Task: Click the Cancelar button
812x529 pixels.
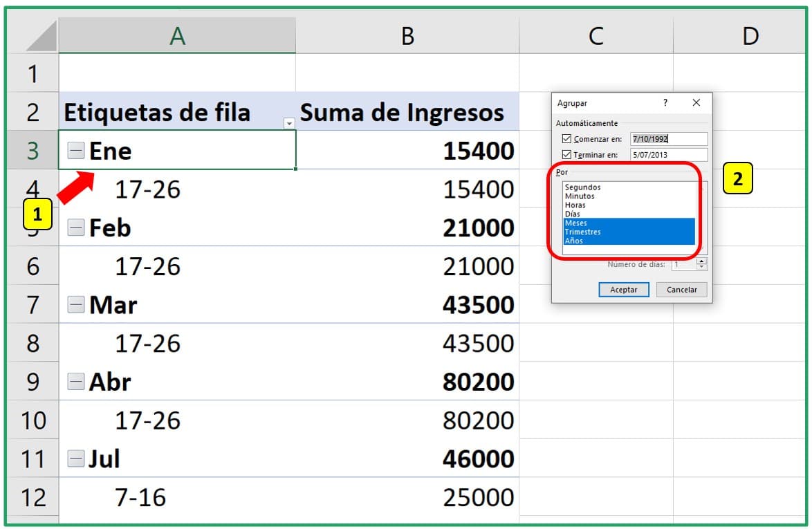Action: [x=683, y=289]
